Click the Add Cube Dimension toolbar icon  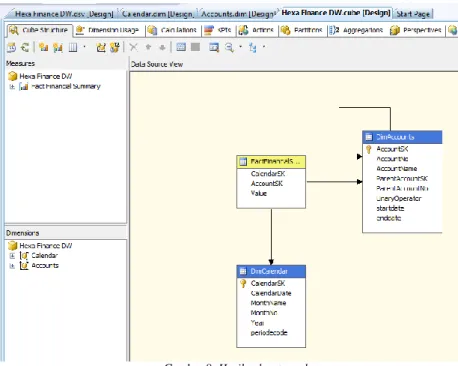(101, 47)
